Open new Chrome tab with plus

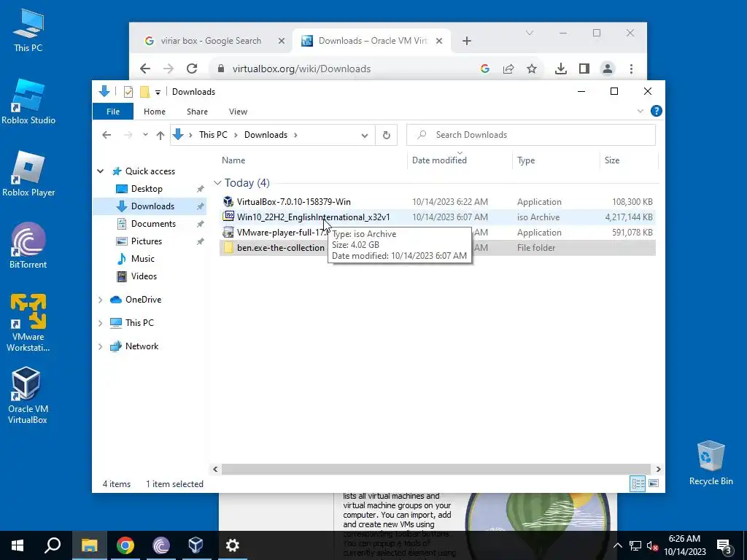[x=467, y=41]
